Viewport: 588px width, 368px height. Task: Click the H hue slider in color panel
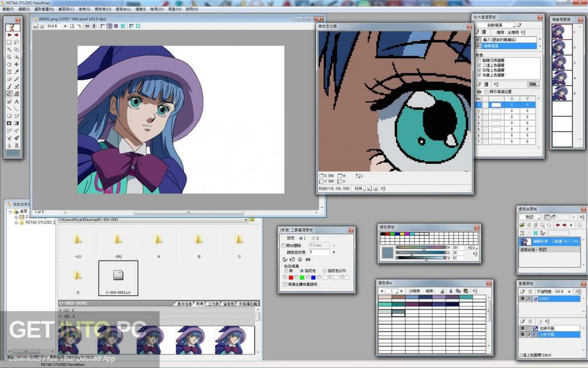click(420, 247)
